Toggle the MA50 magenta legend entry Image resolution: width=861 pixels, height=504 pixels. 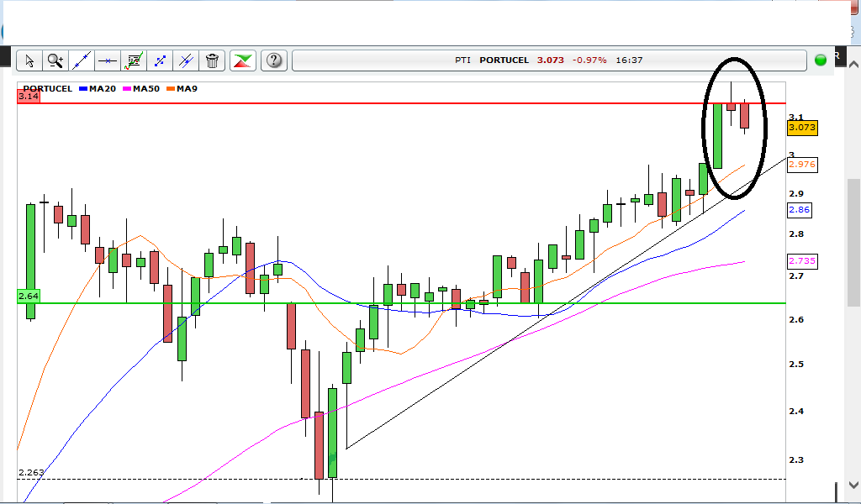click(x=141, y=89)
